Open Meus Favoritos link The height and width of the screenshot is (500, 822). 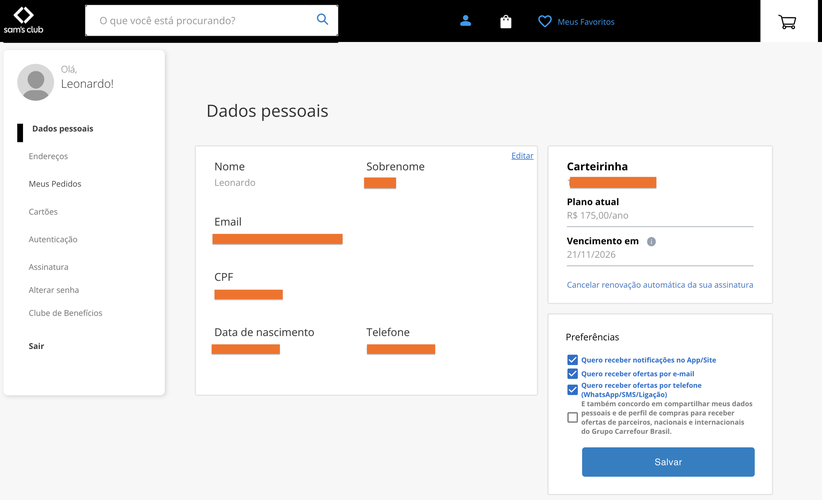coord(586,22)
